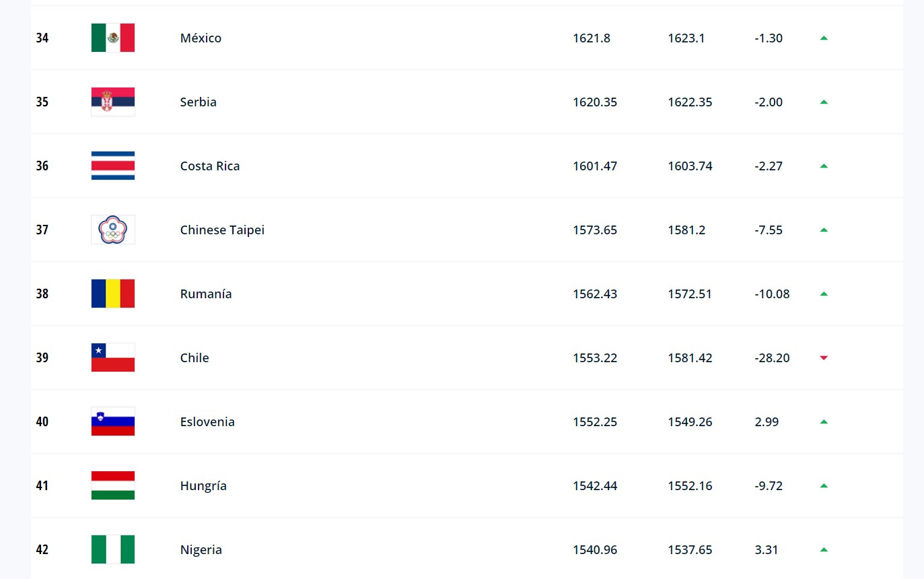This screenshot has height=579, width=924.
Task: Open the Costa Rica team link
Action: 210,166
